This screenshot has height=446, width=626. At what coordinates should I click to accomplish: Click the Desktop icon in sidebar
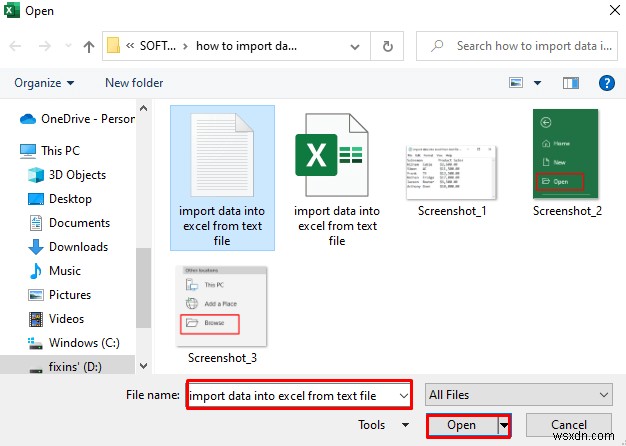tap(36, 199)
